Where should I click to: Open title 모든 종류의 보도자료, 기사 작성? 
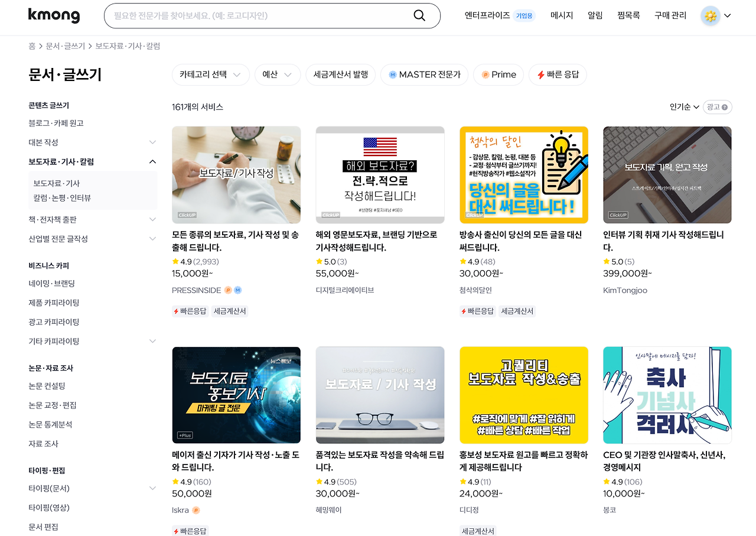[235, 241]
